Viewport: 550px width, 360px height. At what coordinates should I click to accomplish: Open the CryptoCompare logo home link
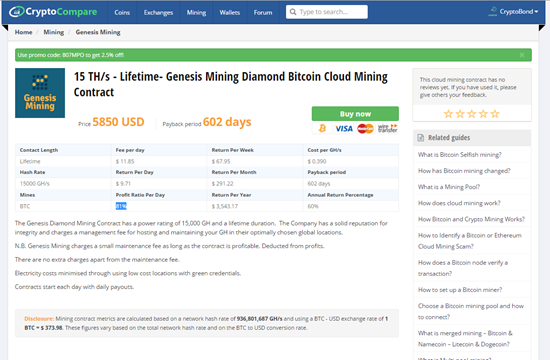(x=53, y=12)
